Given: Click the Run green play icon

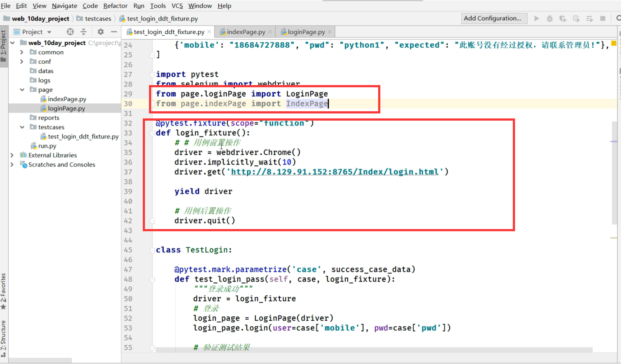Looking at the screenshot, I should (x=537, y=18).
